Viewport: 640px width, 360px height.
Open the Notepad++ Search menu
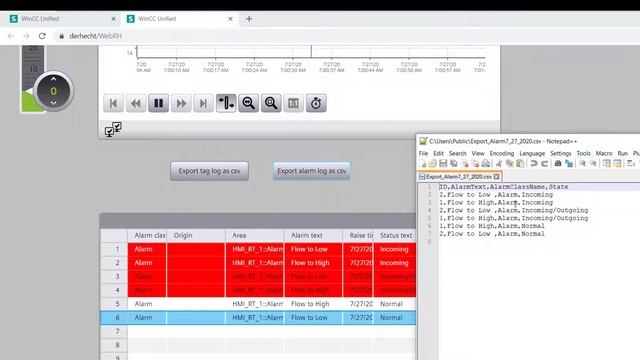tap(458, 153)
